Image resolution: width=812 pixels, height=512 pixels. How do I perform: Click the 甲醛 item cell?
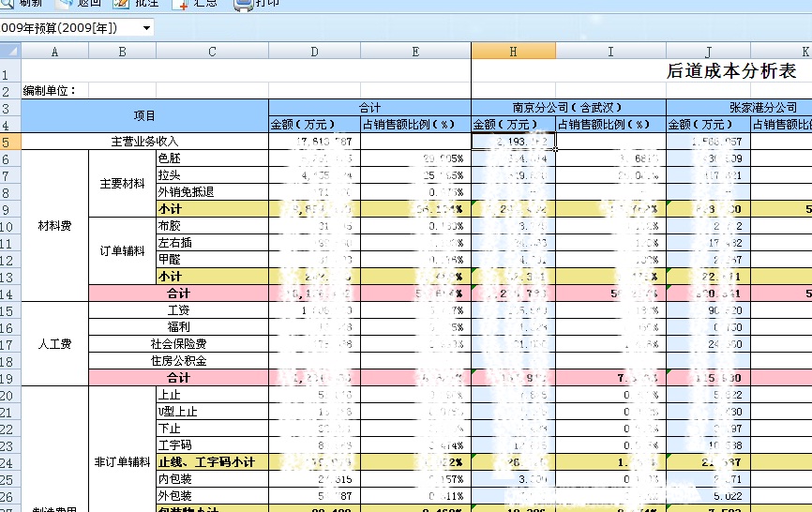(x=212, y=260)
